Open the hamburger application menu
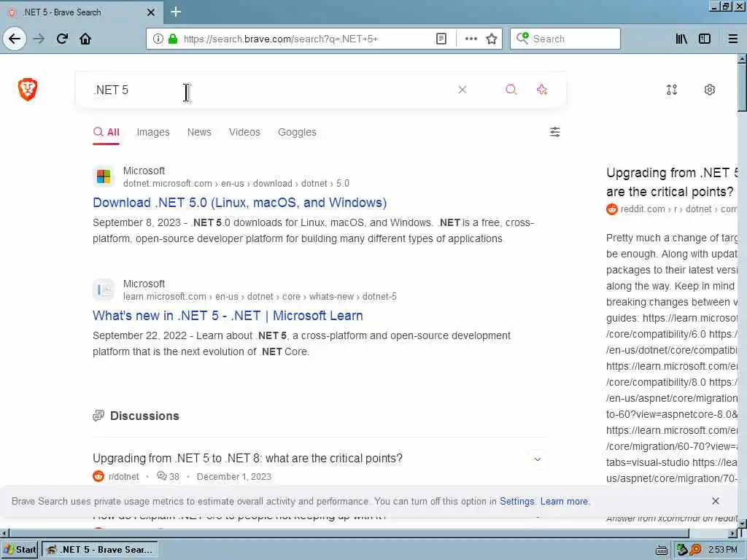Screen dimensions: 747x560 coord(732,39)
